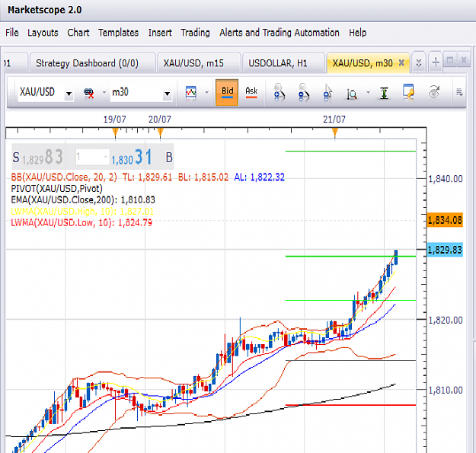Click the 19/07 date marker on timeline
The height and width of the screenshot is (453, 476).
pyautogui.click(x=115, y=132)
